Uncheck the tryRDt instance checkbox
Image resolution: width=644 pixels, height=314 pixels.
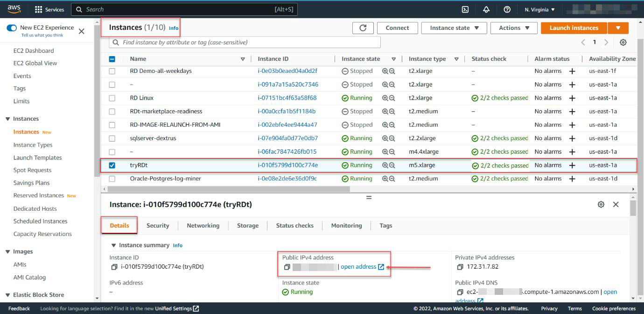click(x=112, y=165)
